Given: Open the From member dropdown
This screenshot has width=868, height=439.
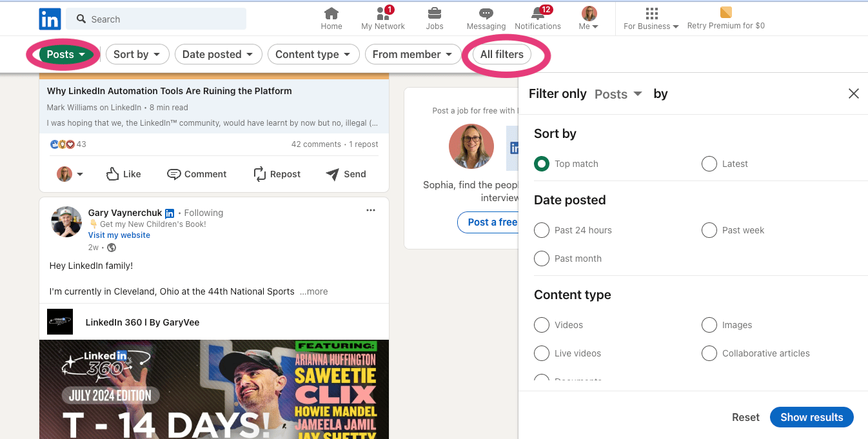Looking at the screenshot, I should 413,55.
